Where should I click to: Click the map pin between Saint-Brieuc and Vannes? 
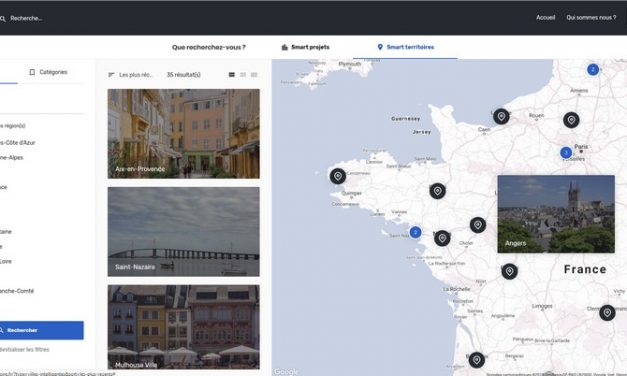[437, 191]
